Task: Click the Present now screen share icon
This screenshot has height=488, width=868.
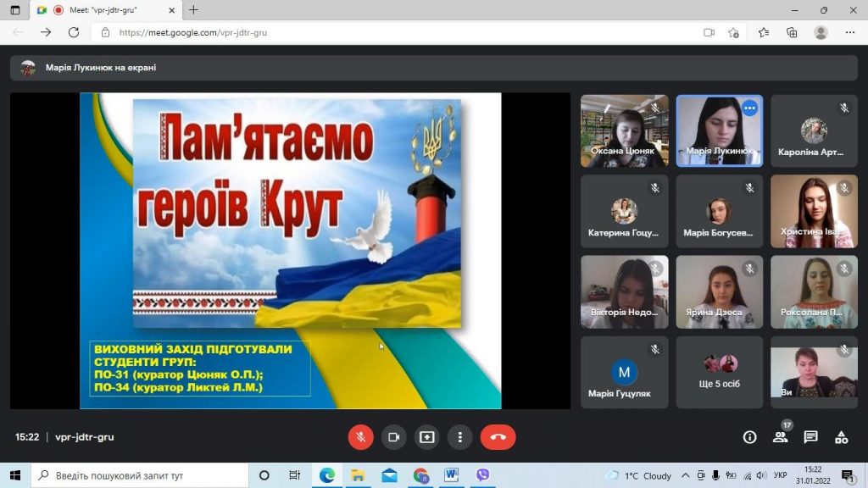Action: pos(426,437)
